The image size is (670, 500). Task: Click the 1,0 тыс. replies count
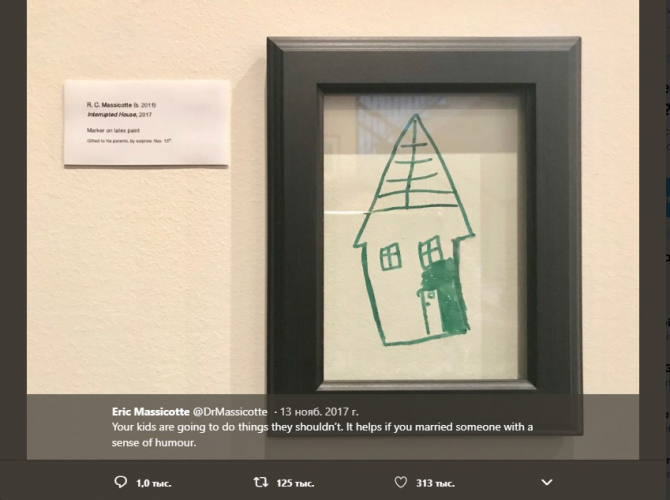(153, 483)
